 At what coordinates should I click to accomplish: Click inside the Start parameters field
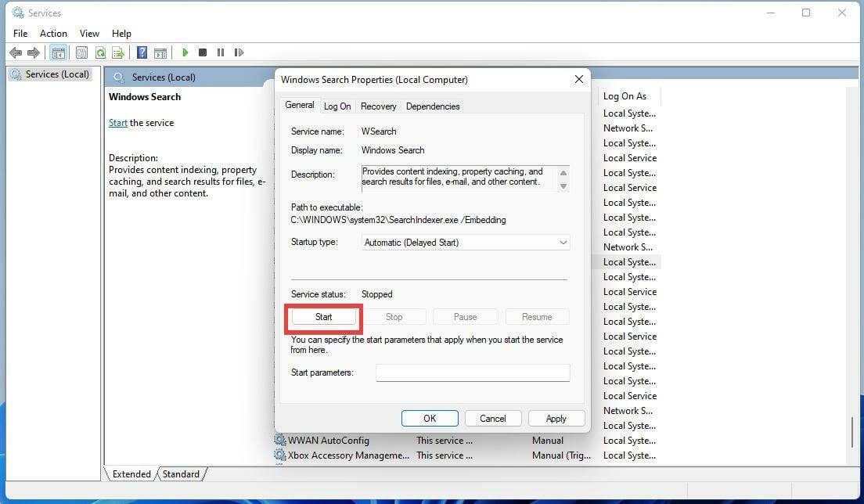472,373
